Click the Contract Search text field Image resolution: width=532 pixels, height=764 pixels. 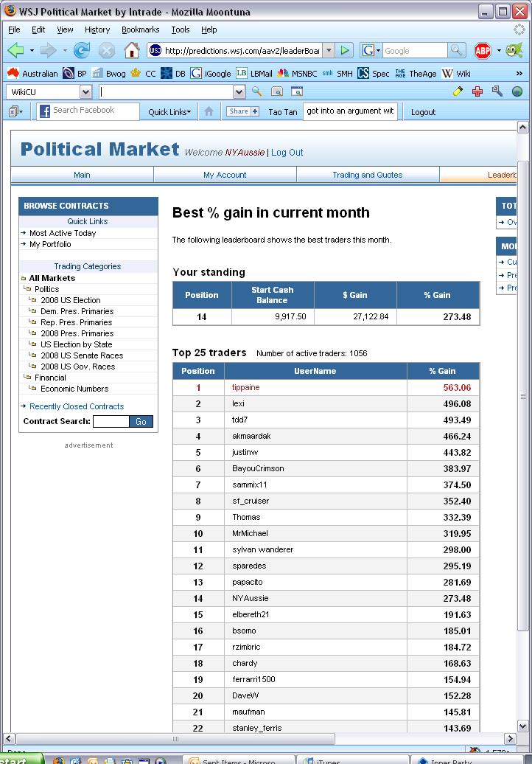pyautogui.click(x=111, y=422)
